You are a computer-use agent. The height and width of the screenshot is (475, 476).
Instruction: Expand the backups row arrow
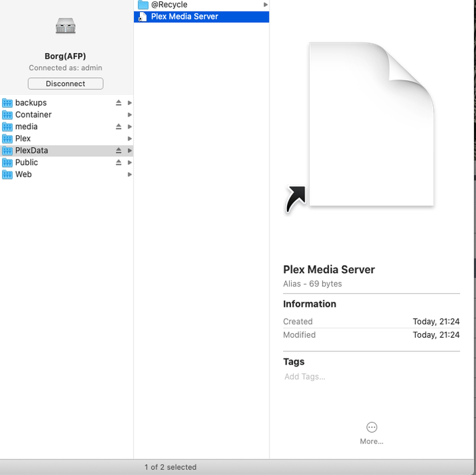(130, 103)
